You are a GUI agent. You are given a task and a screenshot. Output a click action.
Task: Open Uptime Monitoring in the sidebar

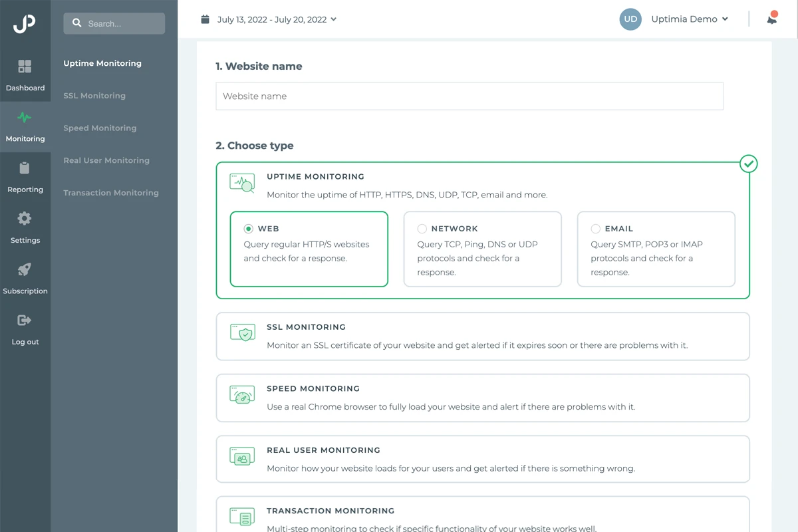point(102,63)
